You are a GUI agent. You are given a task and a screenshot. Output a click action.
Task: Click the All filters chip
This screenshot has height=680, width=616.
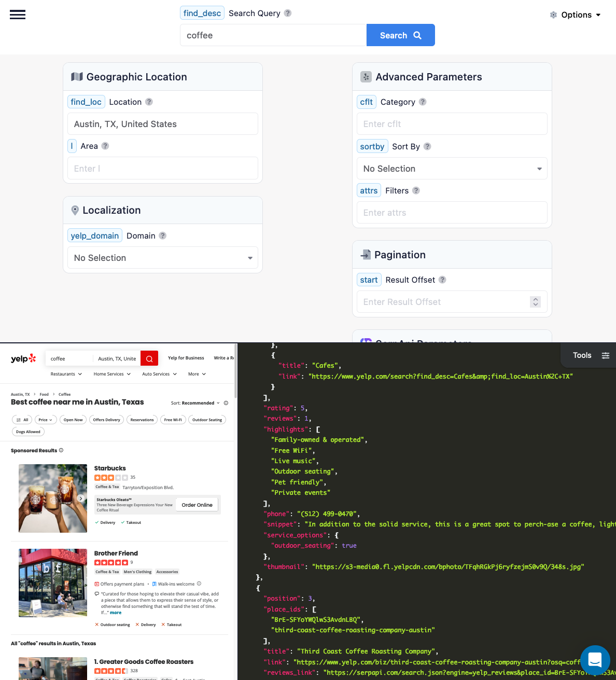pyautogui.click(x=22, y=420)
